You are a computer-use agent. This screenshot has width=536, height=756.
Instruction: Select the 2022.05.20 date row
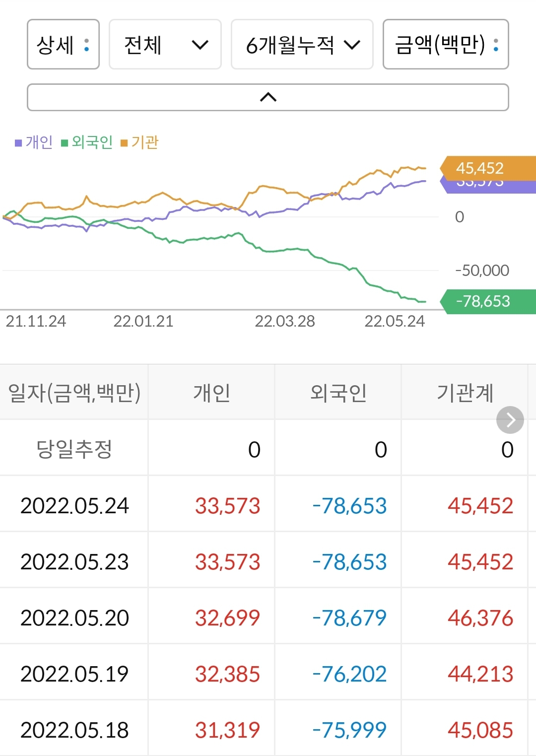coord(74,618)
